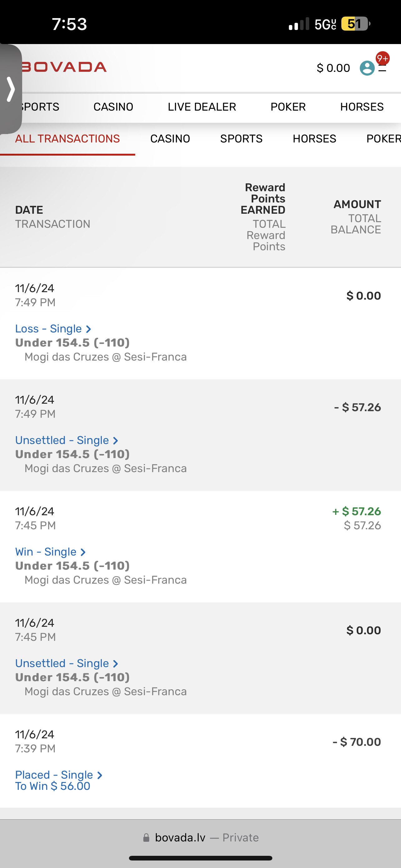The height and width of the screenshot is (868, 401).
Task: Expand the Loss - Single bet details
Action: (x=53, y=328)
